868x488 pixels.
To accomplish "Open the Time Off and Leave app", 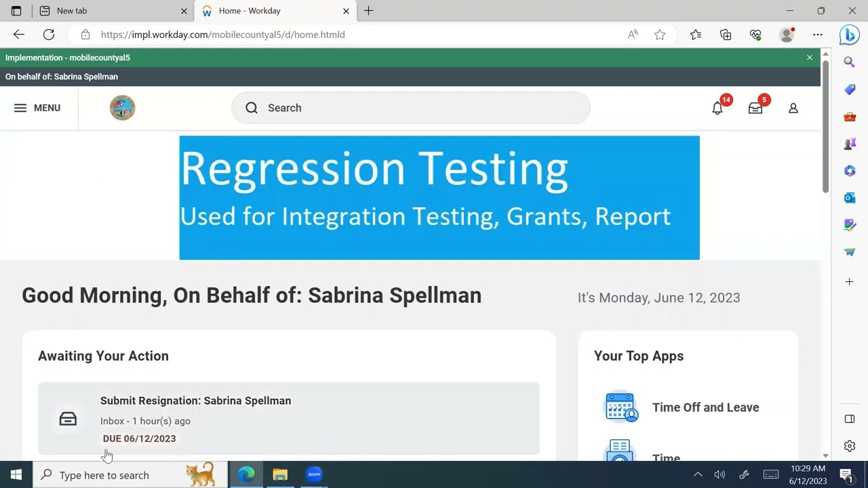I will tap(705, 407).
